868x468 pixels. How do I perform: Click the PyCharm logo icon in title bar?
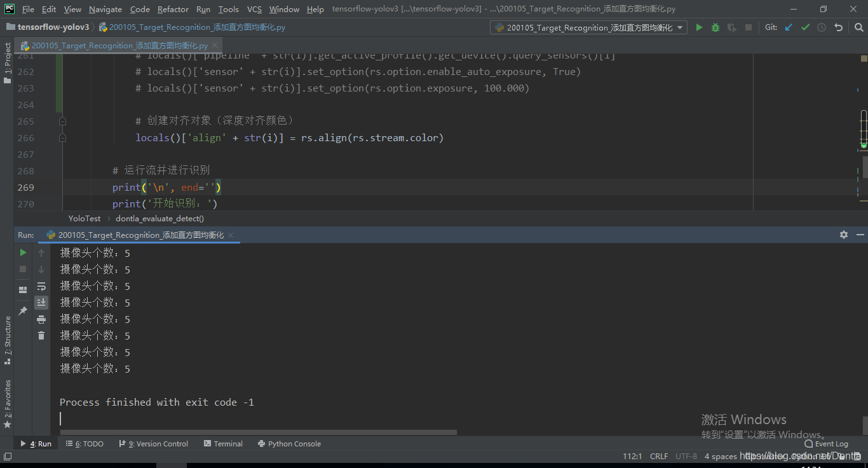(x=10, y=8)
